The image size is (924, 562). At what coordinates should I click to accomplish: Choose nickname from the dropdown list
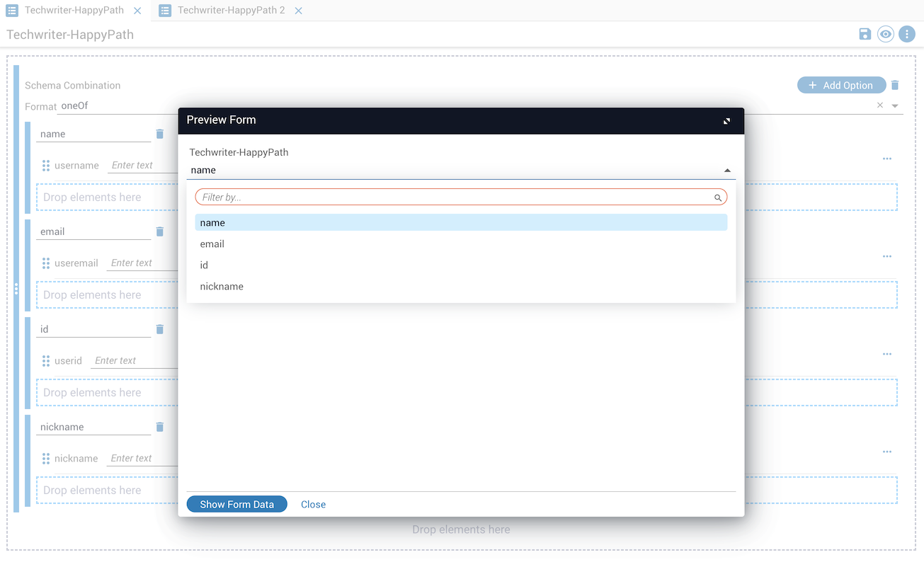222,287
